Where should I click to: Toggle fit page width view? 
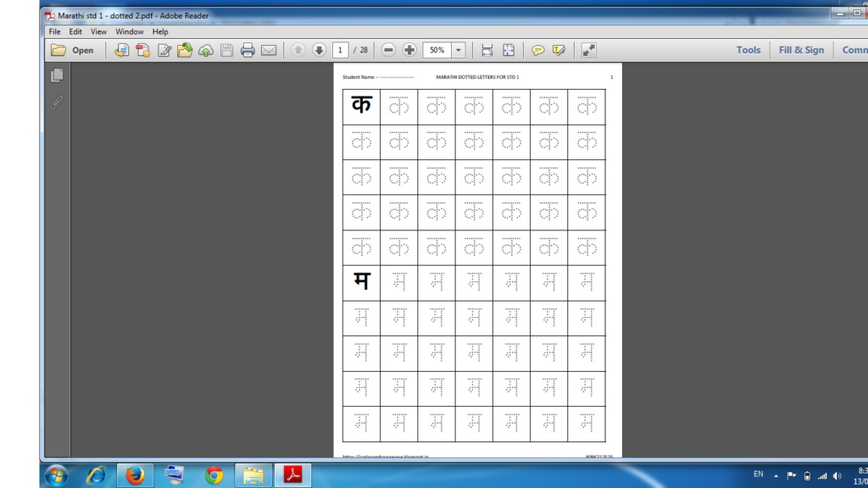[487, 50]
